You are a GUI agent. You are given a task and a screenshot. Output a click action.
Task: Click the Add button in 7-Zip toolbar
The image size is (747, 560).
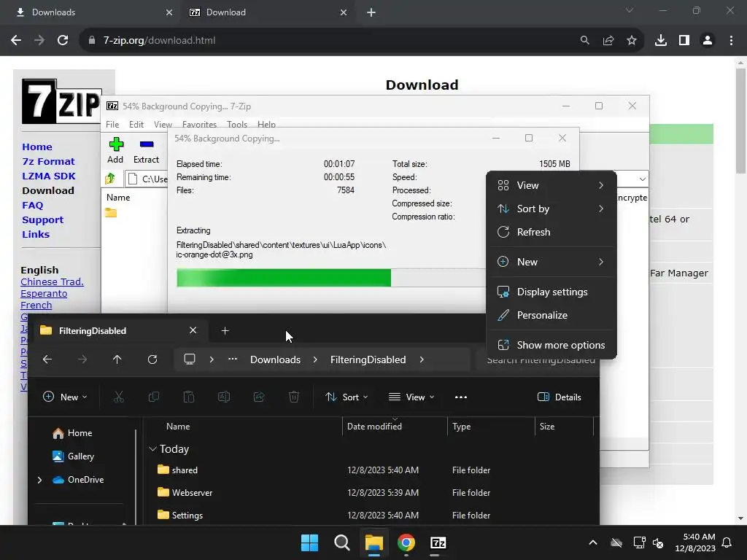(115, 150)
